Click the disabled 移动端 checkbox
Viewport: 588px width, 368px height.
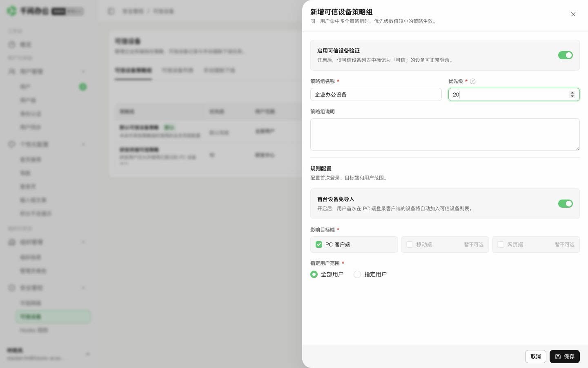tap(410, 245)
